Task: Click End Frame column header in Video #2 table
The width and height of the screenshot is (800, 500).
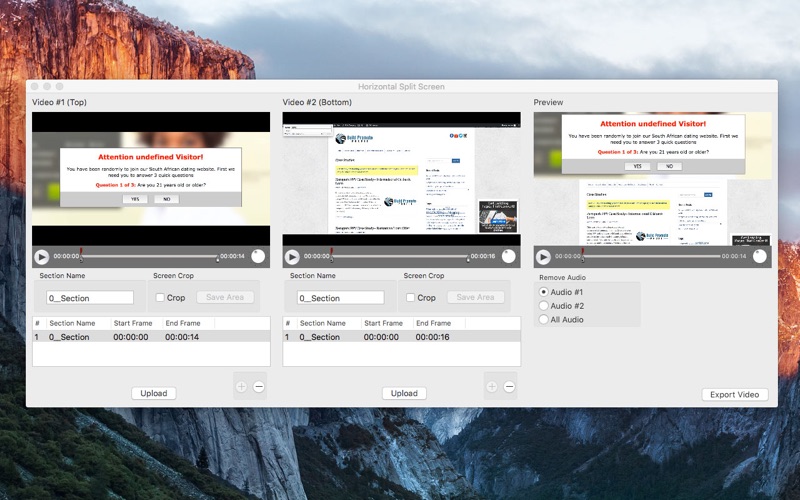Action: click(433, 323)
